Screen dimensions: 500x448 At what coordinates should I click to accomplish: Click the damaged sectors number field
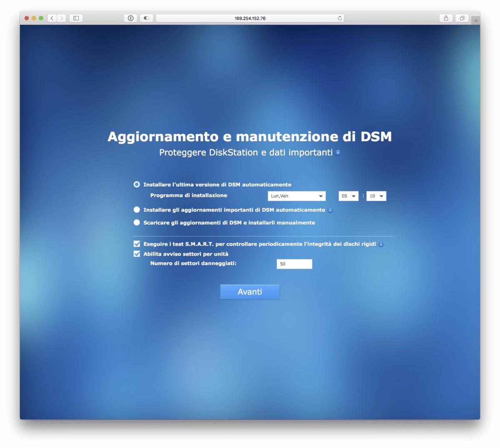click(294, 264)
